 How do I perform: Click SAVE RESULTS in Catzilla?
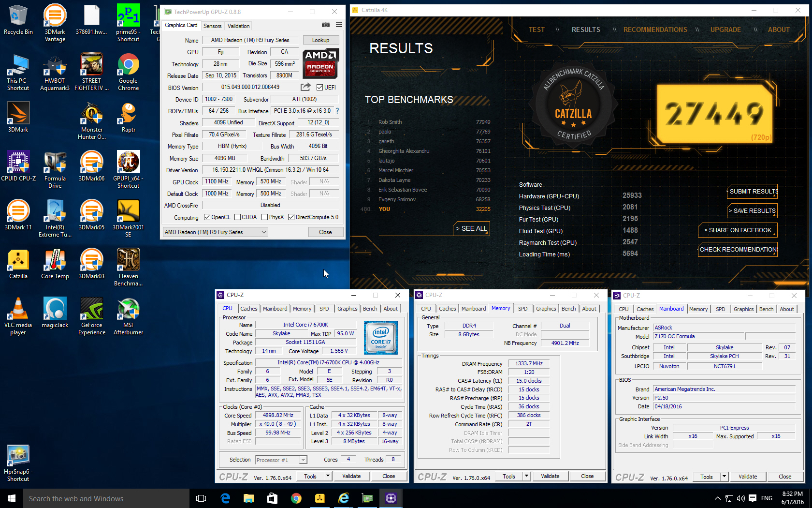(x=753, y=210)
